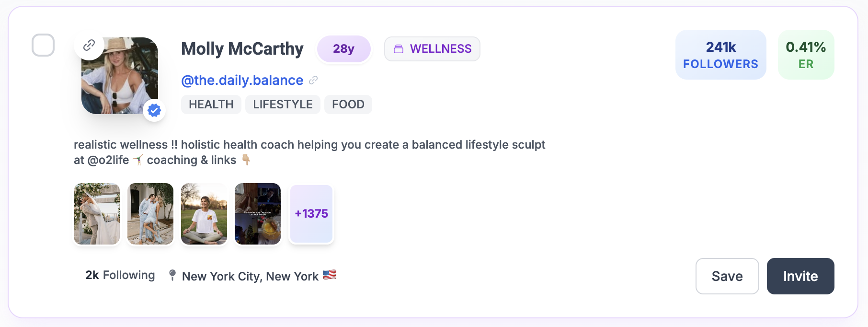This screenshot has height=327, width=868.
Task: Click the link icon on the profile photo
Action: coord(89,46)
